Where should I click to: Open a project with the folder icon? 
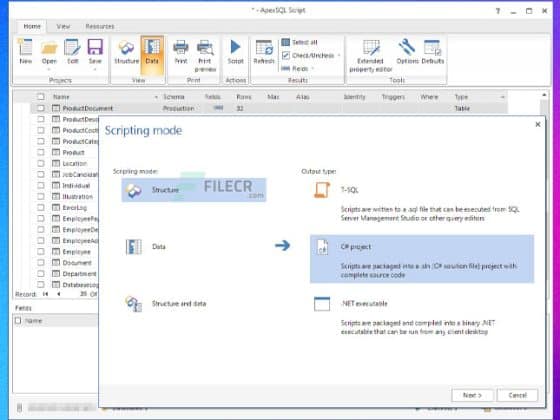tap(49, 52)
